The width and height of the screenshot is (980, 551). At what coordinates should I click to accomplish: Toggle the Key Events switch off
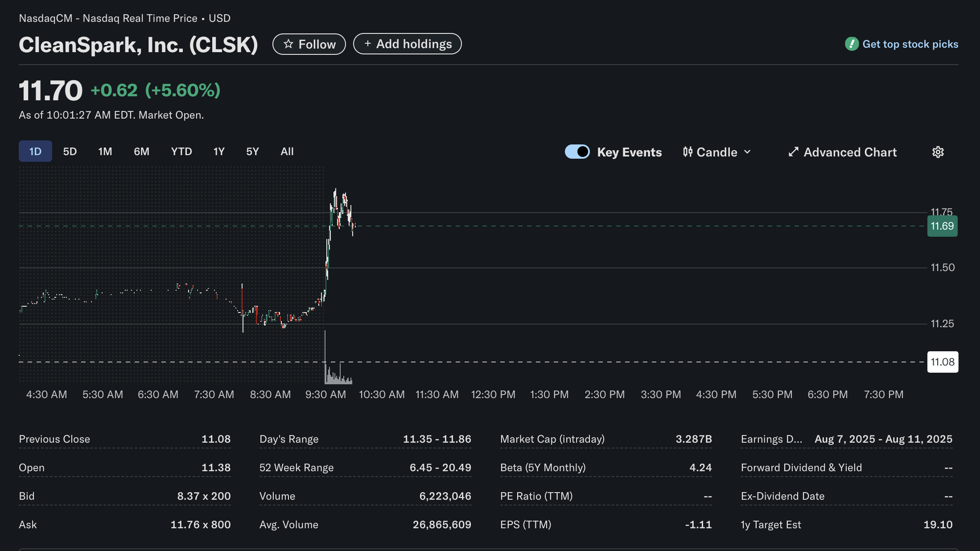(577, 152)
